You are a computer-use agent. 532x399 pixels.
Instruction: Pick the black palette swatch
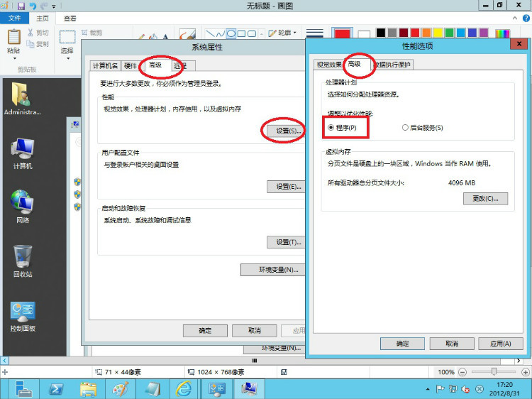(381, 32)
